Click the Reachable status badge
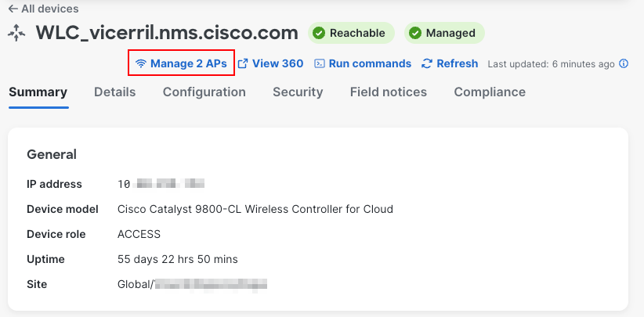Viewport: 644px width, 317px height. (351, 33)
